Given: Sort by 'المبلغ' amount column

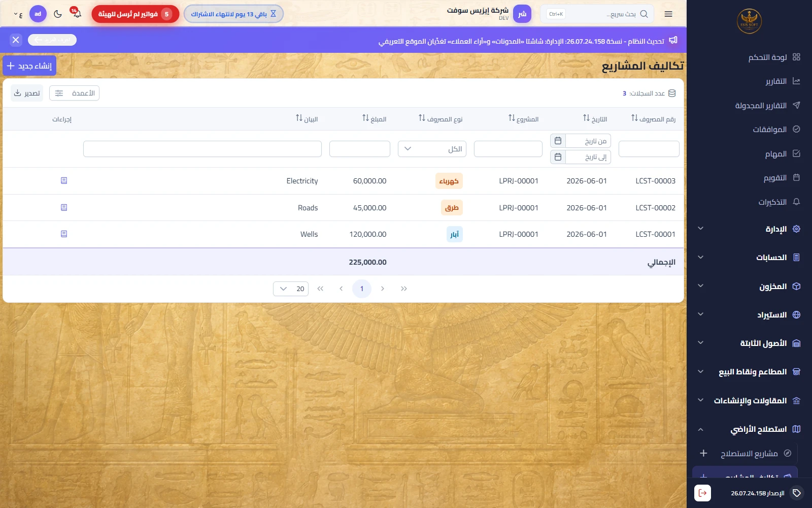Looking at the screenshot, I should (x=374, y=118).
